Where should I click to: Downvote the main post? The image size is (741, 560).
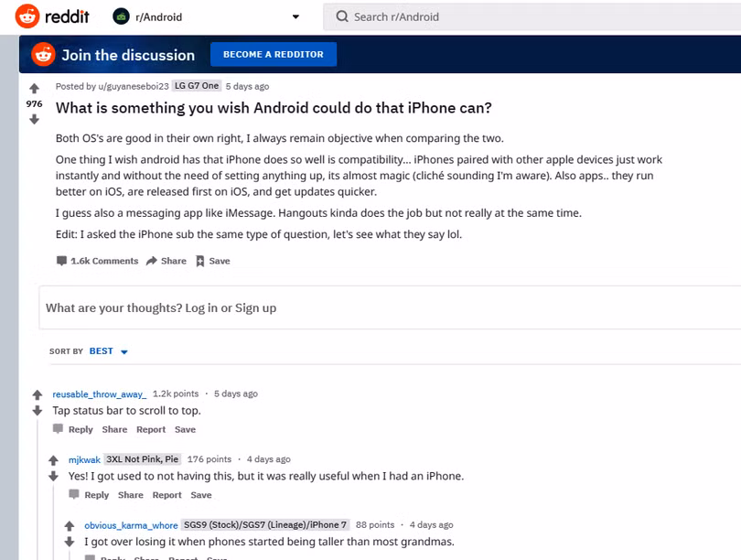click(34, 119)
